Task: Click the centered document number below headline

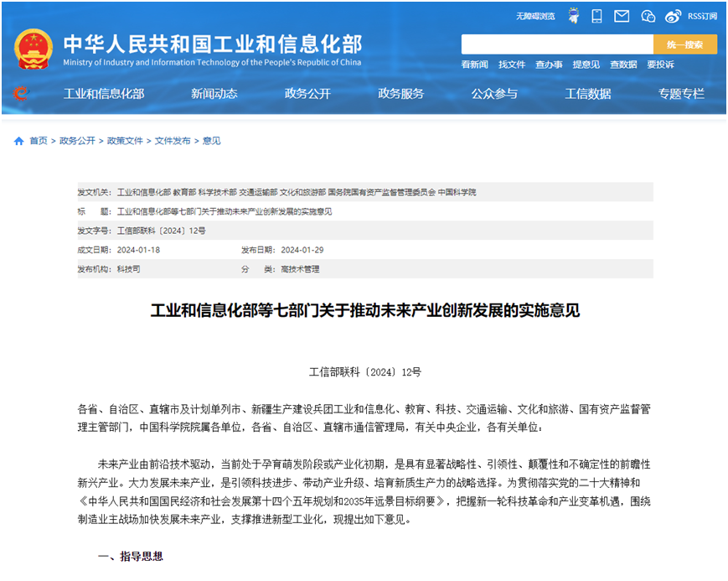Action: tap(365, 372)
